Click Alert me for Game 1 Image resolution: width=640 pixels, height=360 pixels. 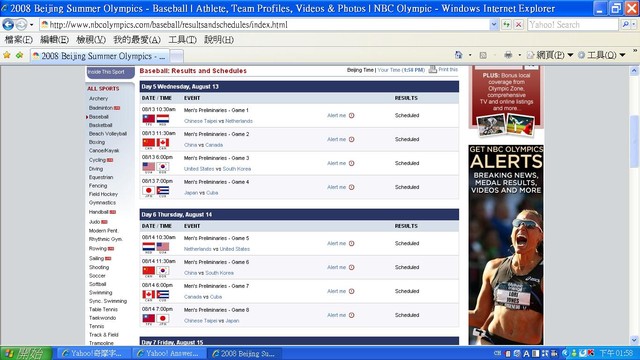[x=336, y=116]
